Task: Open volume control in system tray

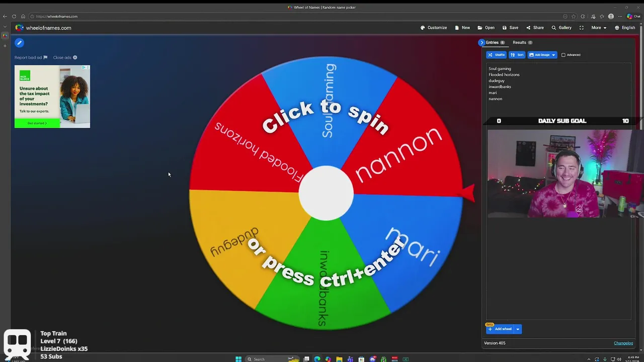Action: pyautogui.click(x=619, y=359)
